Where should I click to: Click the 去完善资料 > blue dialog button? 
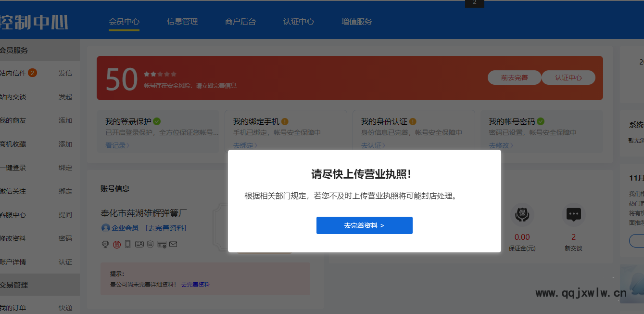(364, 225)
